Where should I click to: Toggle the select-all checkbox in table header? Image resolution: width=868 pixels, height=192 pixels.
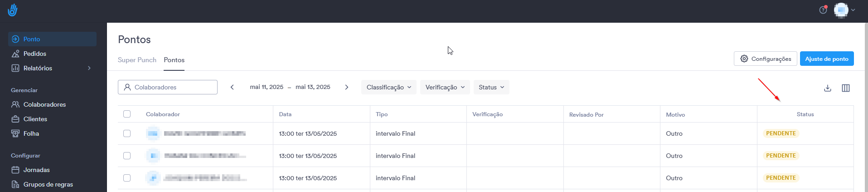127,114
